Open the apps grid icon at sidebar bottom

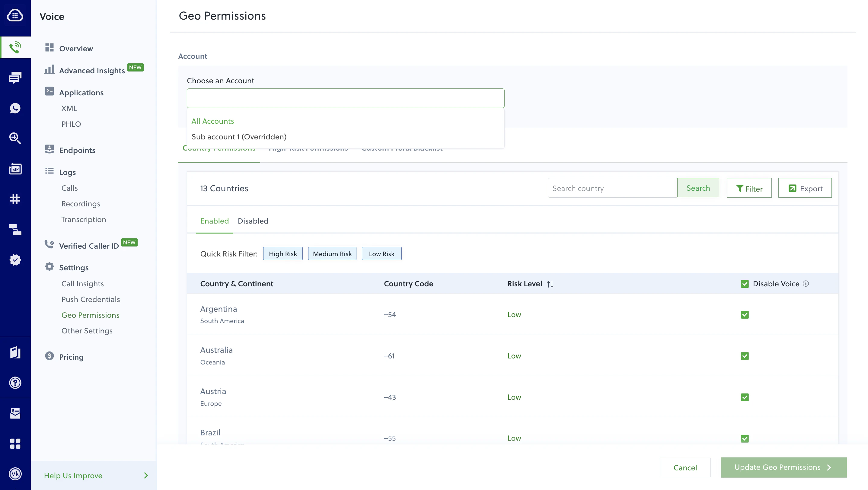(x=15, y=444)
